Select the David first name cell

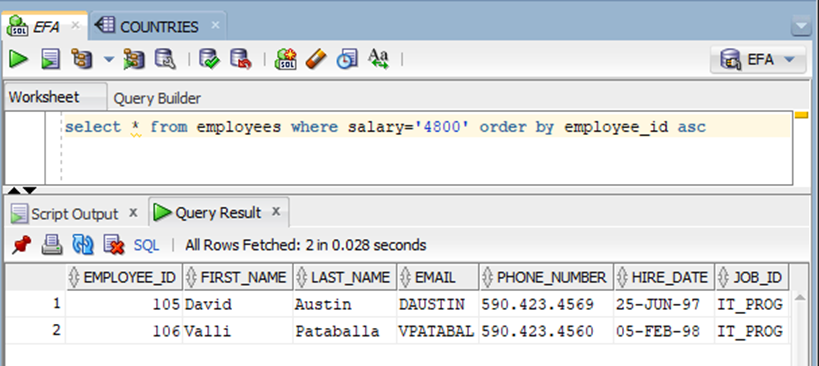click(237, 304)
